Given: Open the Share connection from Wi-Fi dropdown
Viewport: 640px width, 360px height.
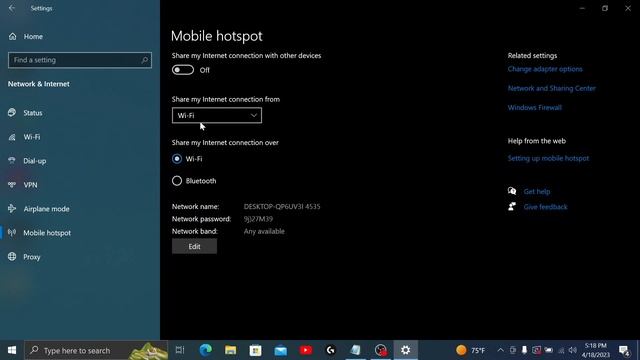Looking at the screenshot, I should [217, 116].
